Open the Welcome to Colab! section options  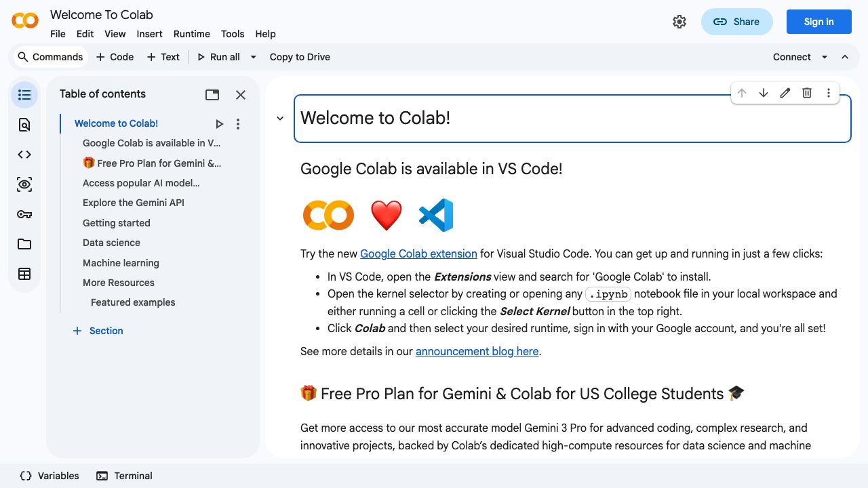click(x=238, y=124)
